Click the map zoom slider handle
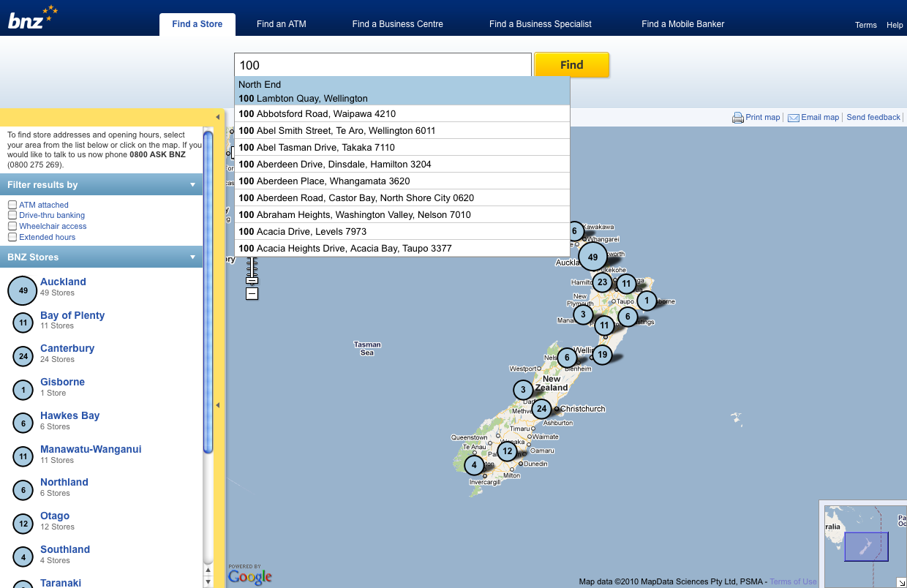Viewport: 907px width, 588px height. 252,280
